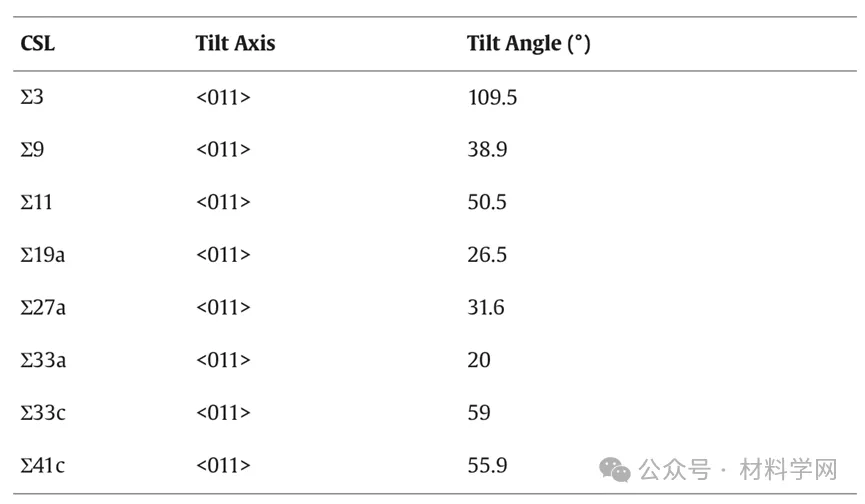Image resolution: width=865 pixels, height=504 pixels.
Task: Click the Σ11 cell
Action: click(x=36, y=202)
